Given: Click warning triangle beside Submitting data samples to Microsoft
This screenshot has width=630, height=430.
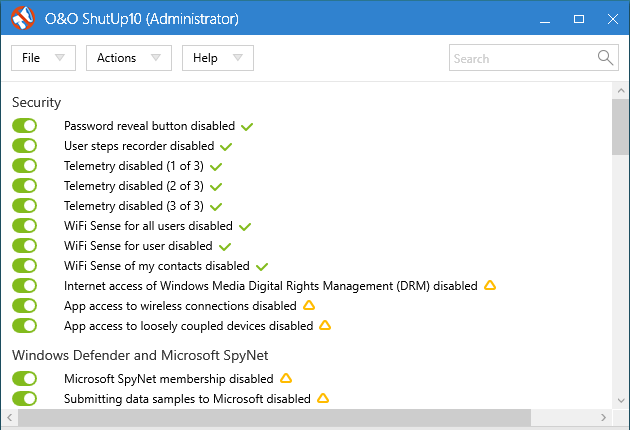Looking at the screenshot, I should click(x=323, y=398).
